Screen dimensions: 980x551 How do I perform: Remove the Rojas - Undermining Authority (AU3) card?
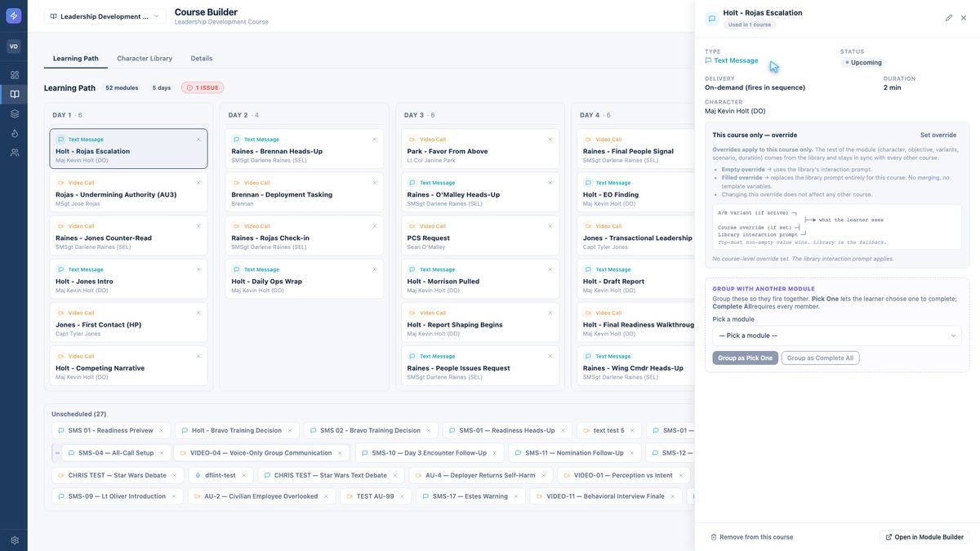tap(198, 183)
